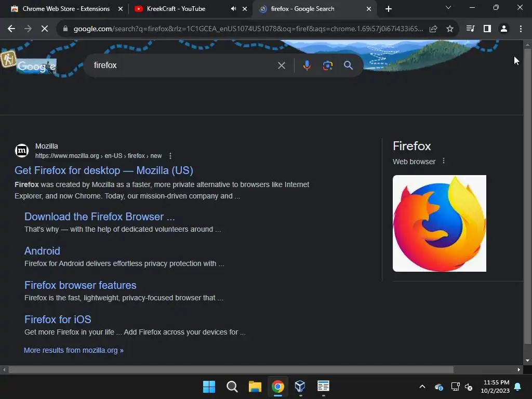
Task: Click the browser forward arrow
Action: coord(28,29)
